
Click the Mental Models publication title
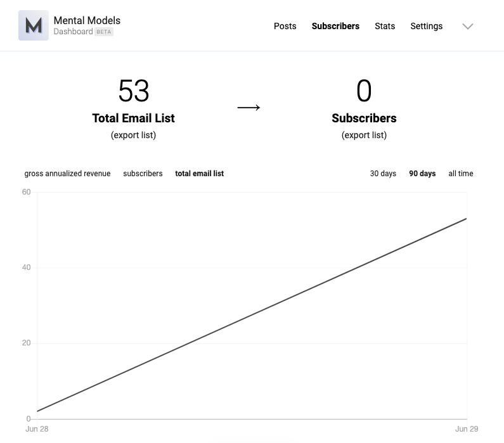87,20
